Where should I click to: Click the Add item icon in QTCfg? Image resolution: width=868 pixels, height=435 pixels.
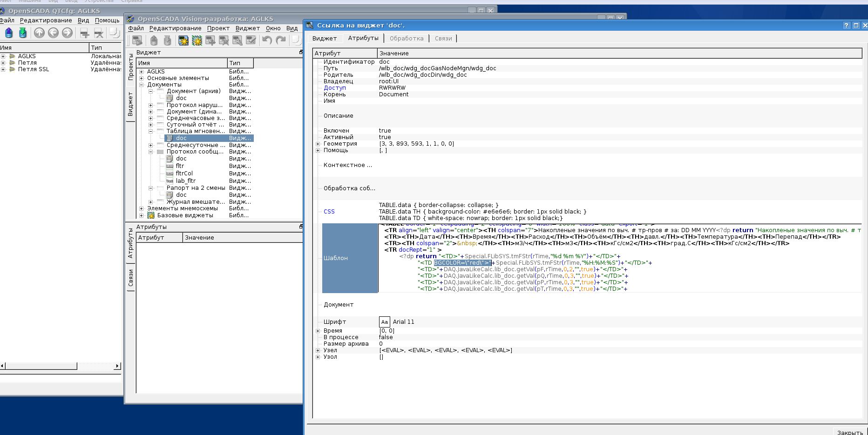point(84,33)
